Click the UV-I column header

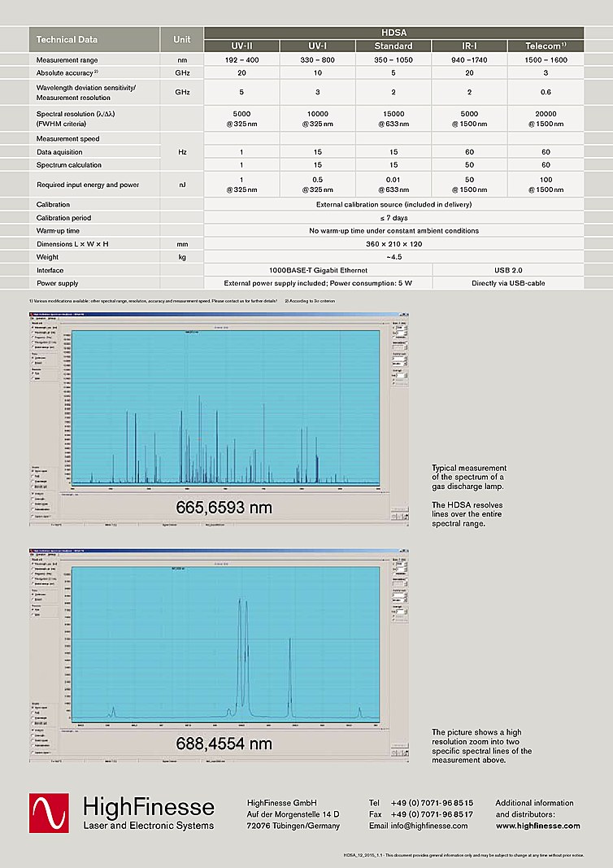pos(318,46)
